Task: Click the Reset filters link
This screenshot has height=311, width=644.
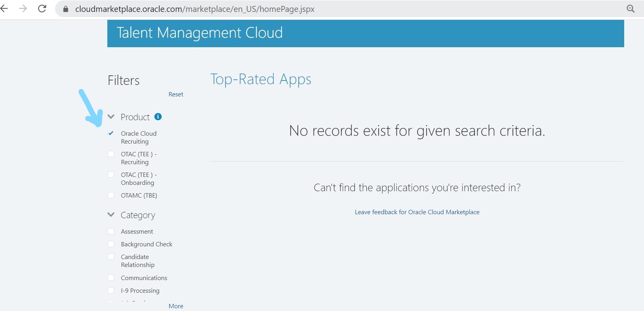Action: click(x=176, y=94)
